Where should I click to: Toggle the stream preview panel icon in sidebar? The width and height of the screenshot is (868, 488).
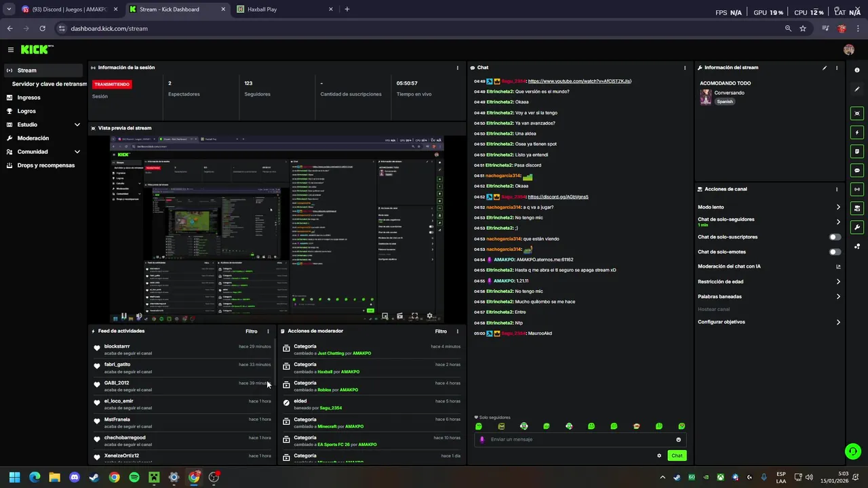(x=857, y=113)
